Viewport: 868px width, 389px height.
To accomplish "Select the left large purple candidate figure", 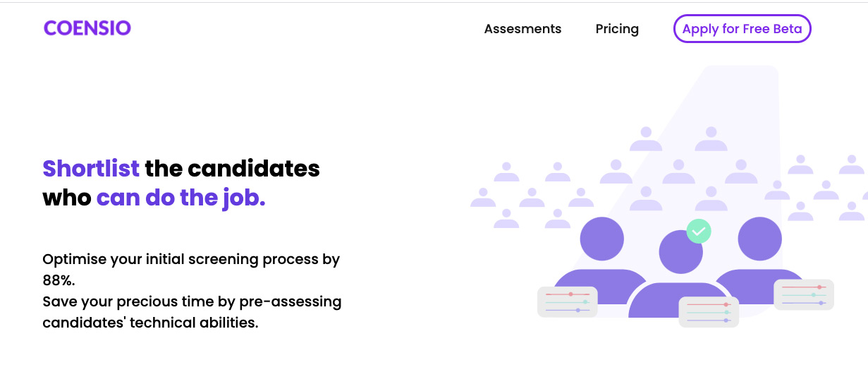I will (601, 261).
